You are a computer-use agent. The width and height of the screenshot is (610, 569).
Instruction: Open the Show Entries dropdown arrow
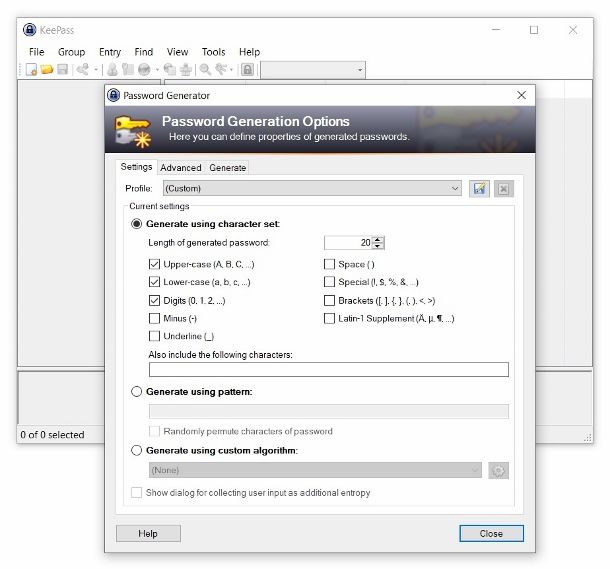pyautogui.click(x=231, y=70)
